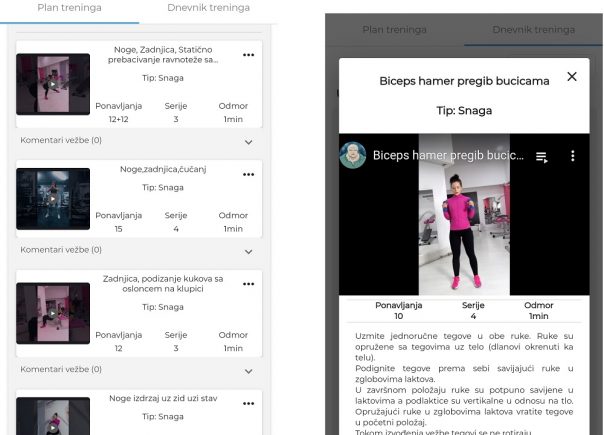
Task: Switch to Dnevnik treninga tab on left
Action: [209, 8]
